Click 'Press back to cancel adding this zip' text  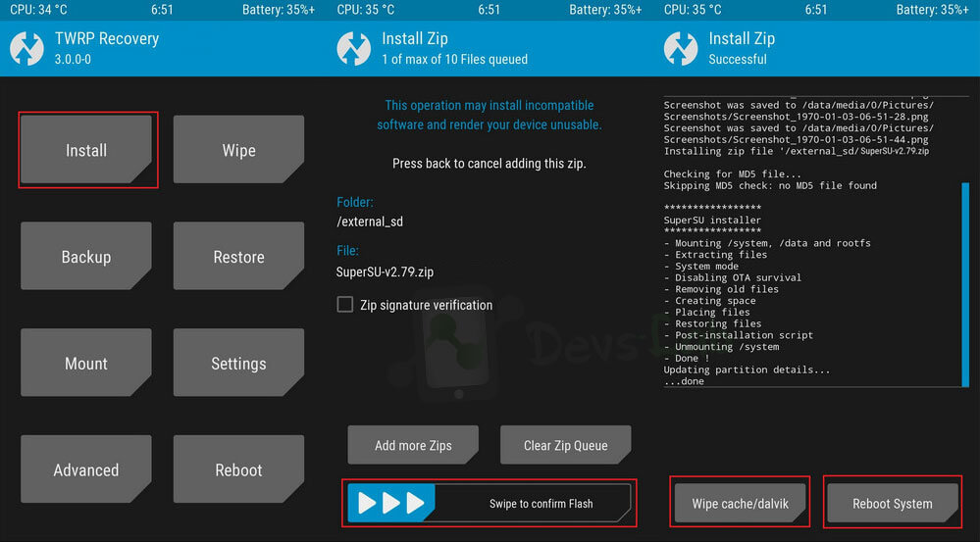490,164
